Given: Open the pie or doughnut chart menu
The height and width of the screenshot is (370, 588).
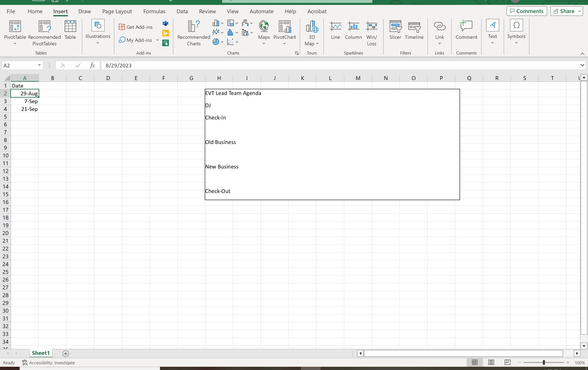Looking at the screenshot, I should point(218,42).
